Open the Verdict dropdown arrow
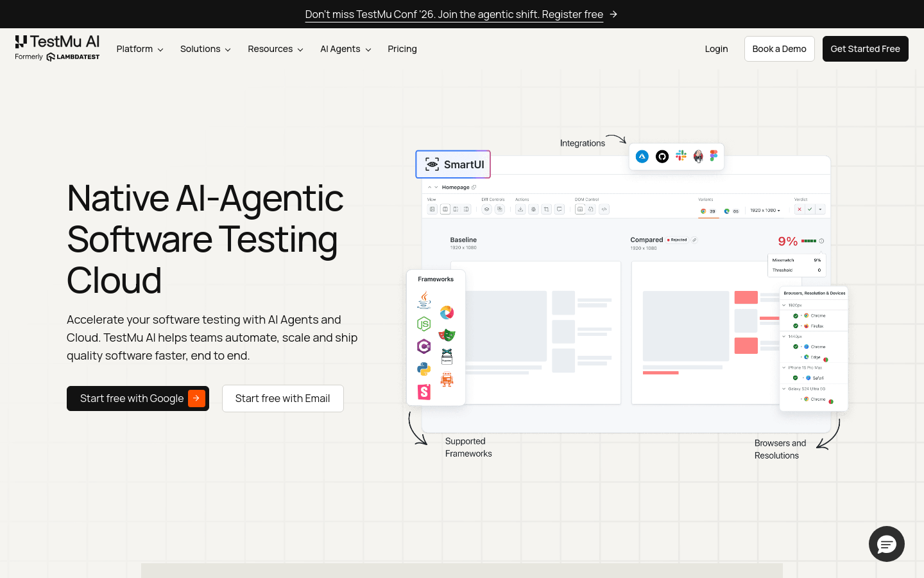The height and width of the screenshot is (578, 924). click(x=820, y=209)
